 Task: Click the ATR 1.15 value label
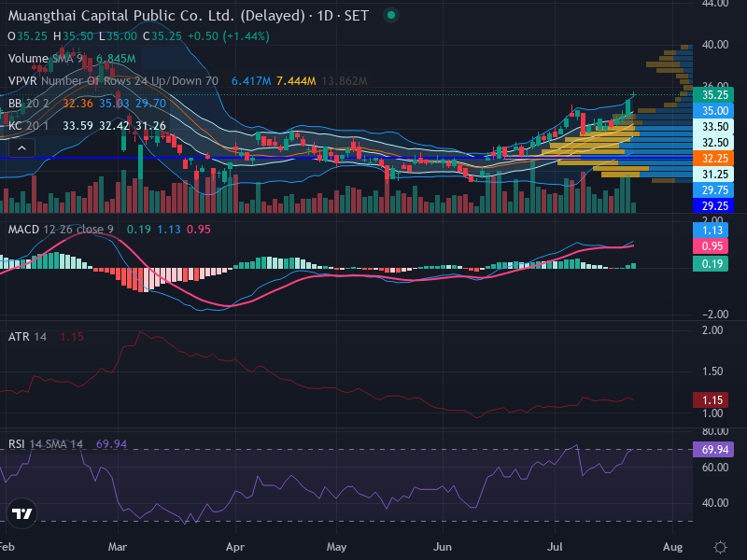(711, 400)
